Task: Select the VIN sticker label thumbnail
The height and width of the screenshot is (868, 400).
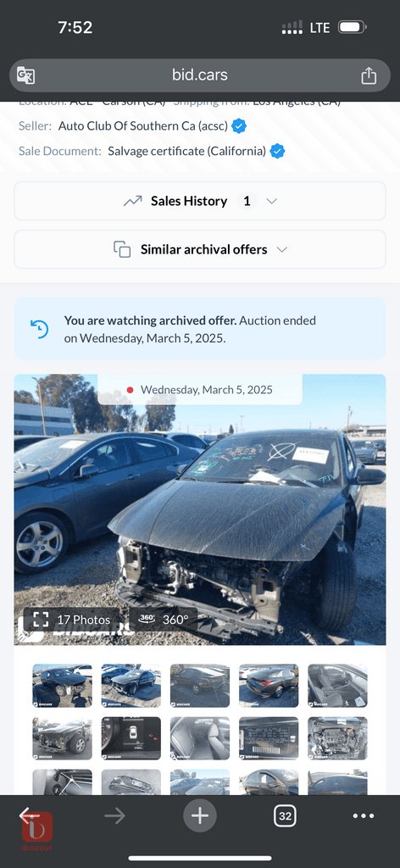Action: pos(269,738)
